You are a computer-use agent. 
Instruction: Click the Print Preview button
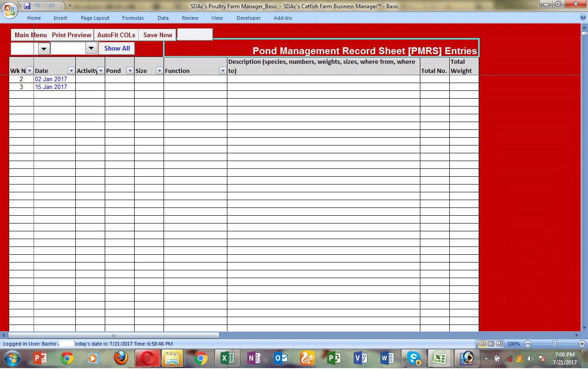click(72, 35)
